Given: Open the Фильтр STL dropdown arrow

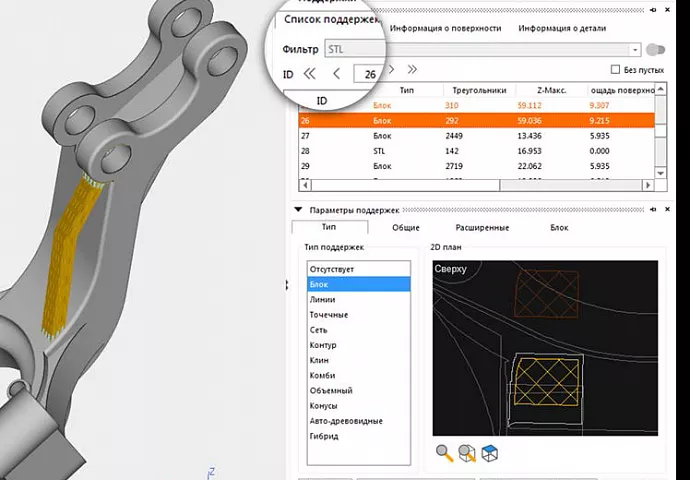Looking at the screenshot, I should point(635,50).
